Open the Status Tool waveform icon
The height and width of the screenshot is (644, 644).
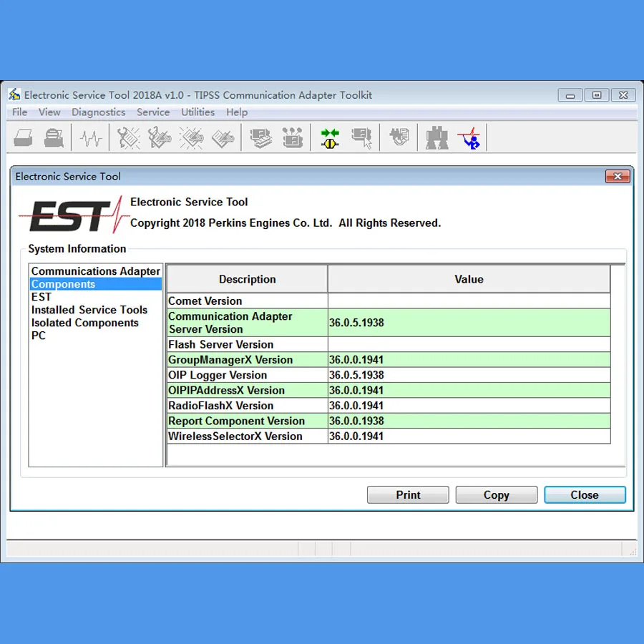90,138
